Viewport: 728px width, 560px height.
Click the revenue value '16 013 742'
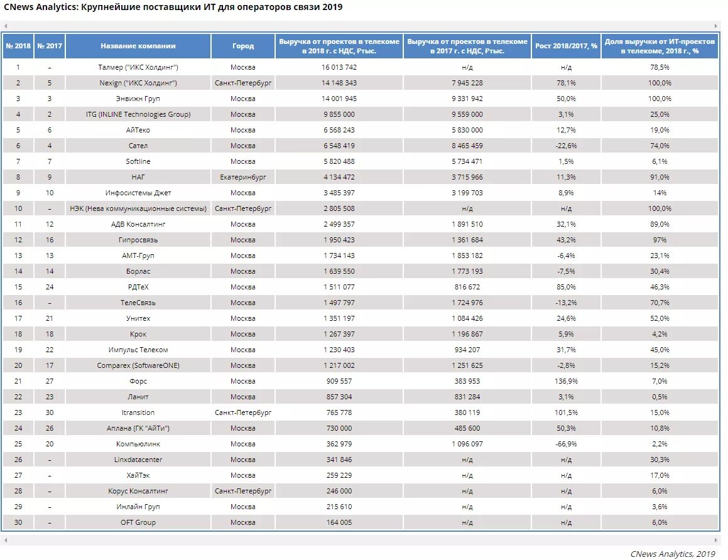[339, 67]
